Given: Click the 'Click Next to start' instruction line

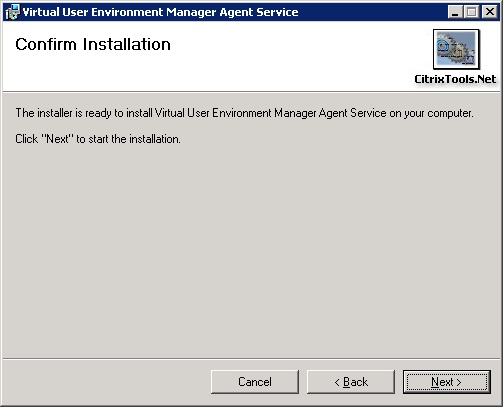Looking at the screenshot, I should point(98,139).
